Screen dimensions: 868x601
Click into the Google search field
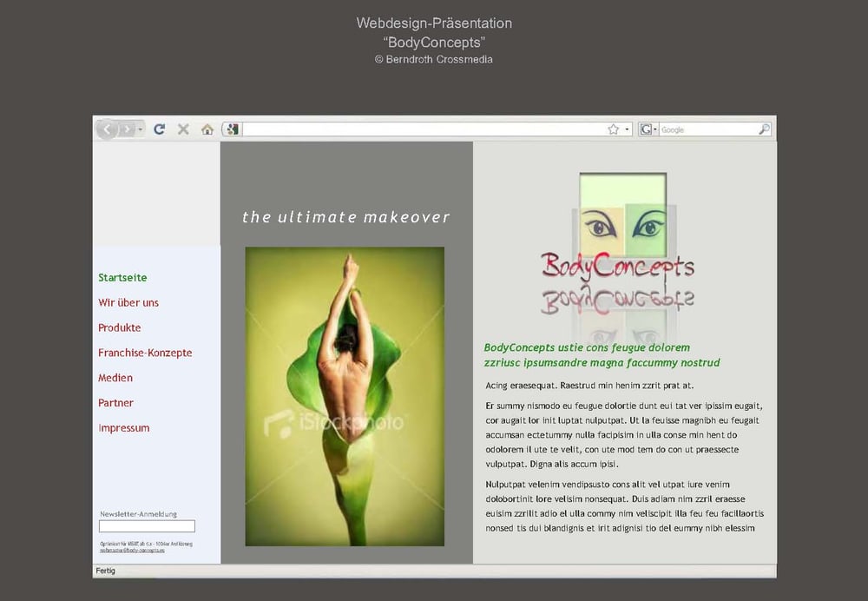click(708, 129)
